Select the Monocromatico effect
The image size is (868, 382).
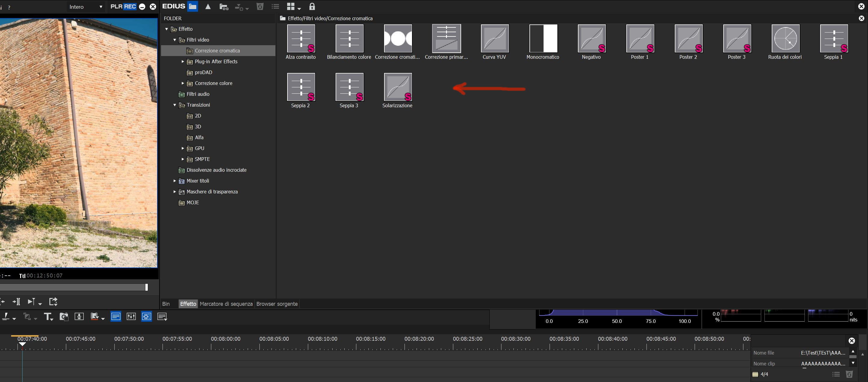click(543, 39)
